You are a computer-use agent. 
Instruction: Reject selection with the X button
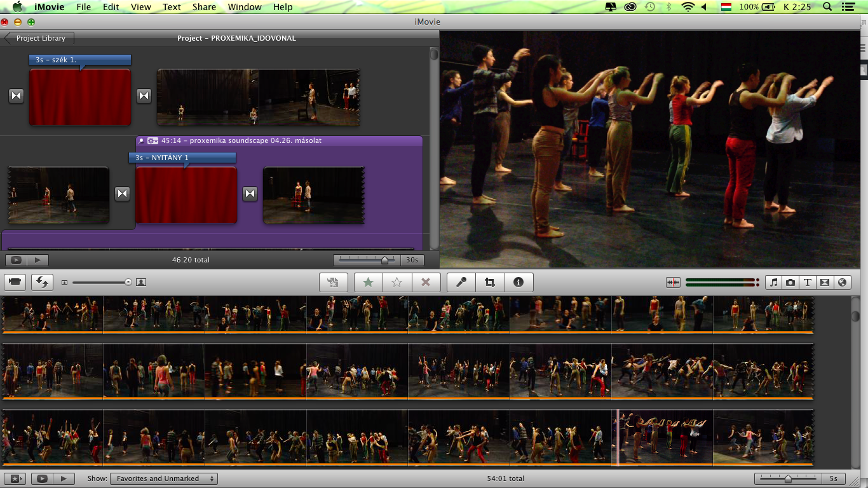pyautogui.click(x=426, y=282)
